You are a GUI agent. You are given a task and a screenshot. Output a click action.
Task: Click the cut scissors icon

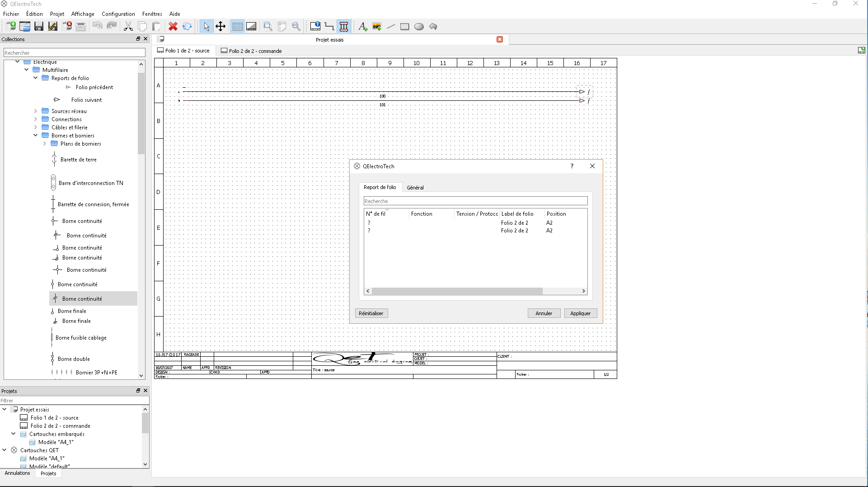pyautogui.click(x=128, y=27)
